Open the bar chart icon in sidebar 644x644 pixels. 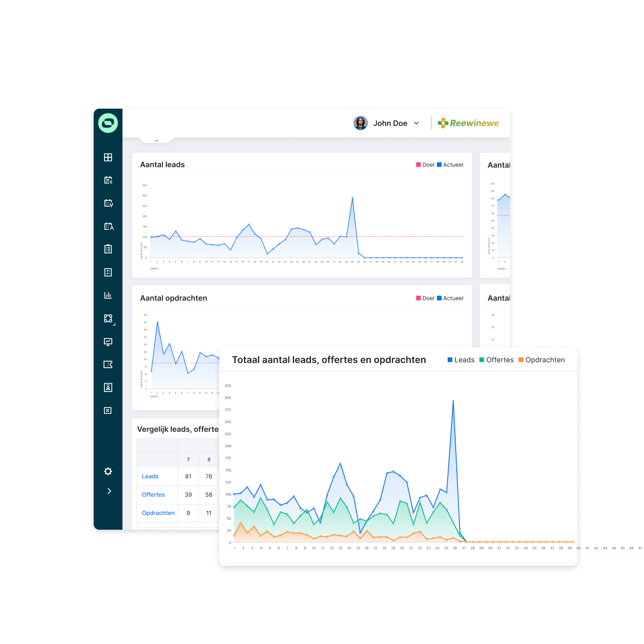108,295
